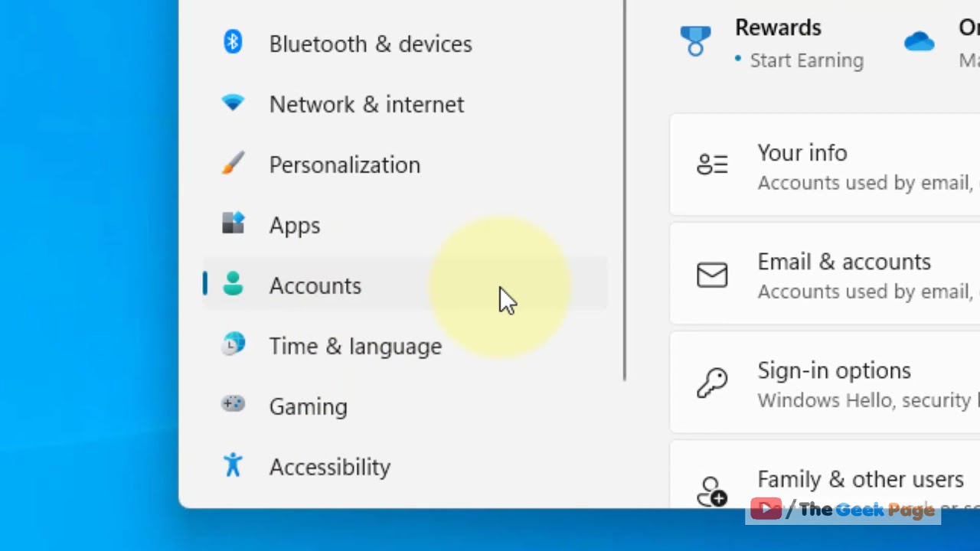Click the Family & other users icon
The image size is (980, 551).
[712, 491]
